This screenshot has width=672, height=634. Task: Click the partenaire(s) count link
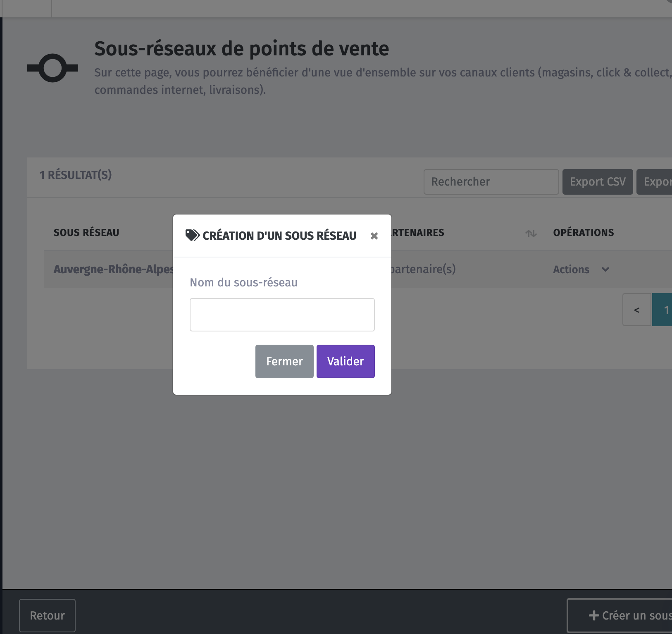[423, 269]
